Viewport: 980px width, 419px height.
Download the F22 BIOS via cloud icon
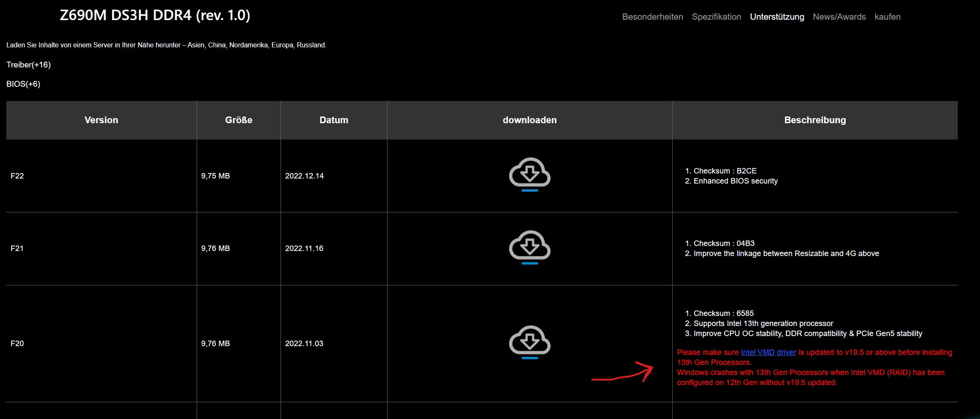point(530,174)
